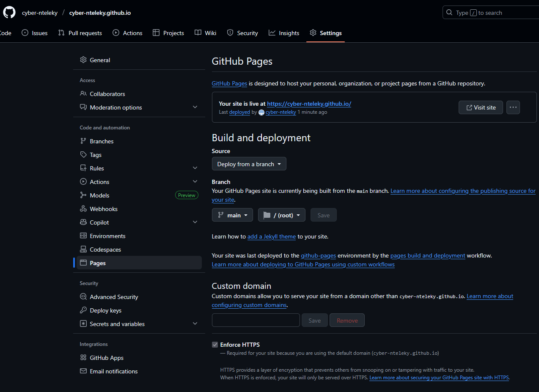Toggle the Enforce HTTPS checkbox
This screenshot has height=392, width=539.
pyautogui.click(x=215, y=345)
